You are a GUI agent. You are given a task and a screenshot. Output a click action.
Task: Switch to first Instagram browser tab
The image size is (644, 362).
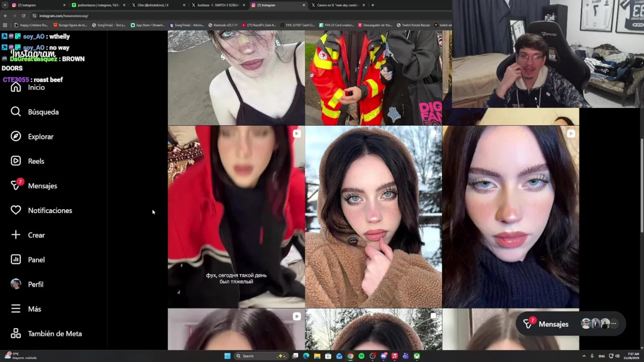coord(37,5)
